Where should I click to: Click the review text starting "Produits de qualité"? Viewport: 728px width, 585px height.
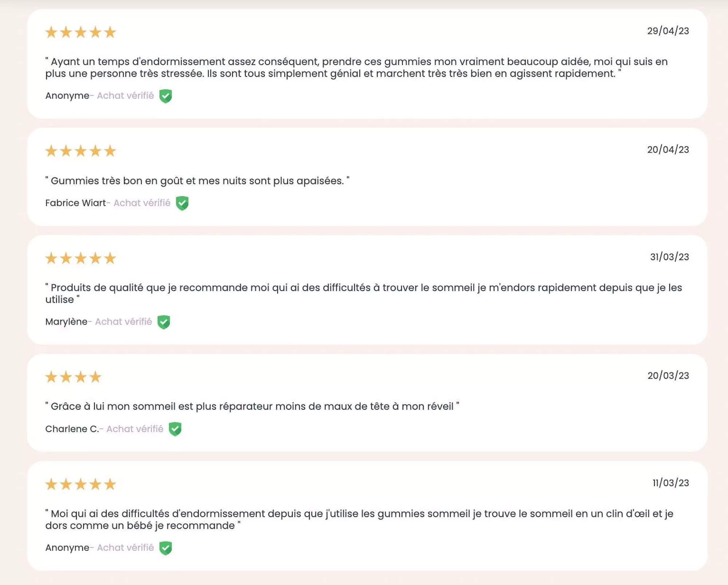pyautogui.click(x=363, y=288)
